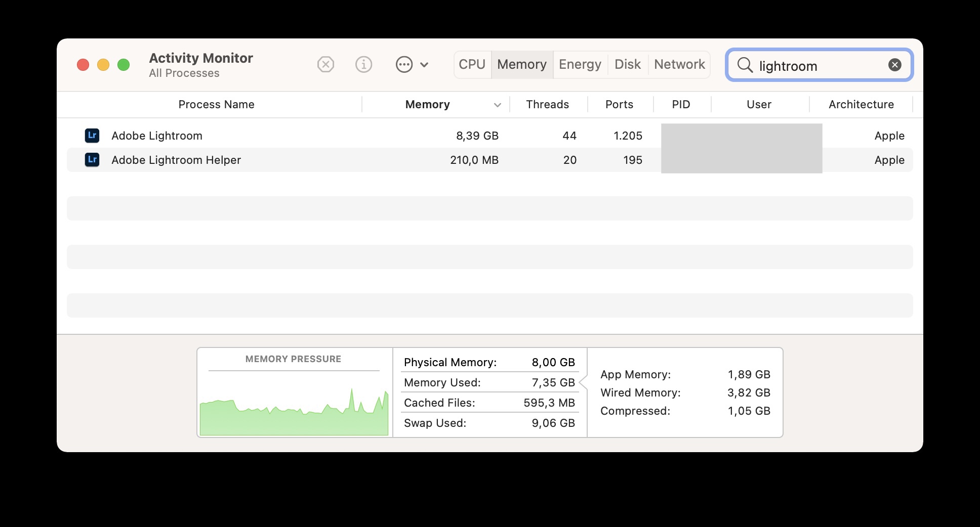This screenshot has height=527, width=980.
Task: Click the Physical Memory 8,00 GB value
Action: (553, 362)
